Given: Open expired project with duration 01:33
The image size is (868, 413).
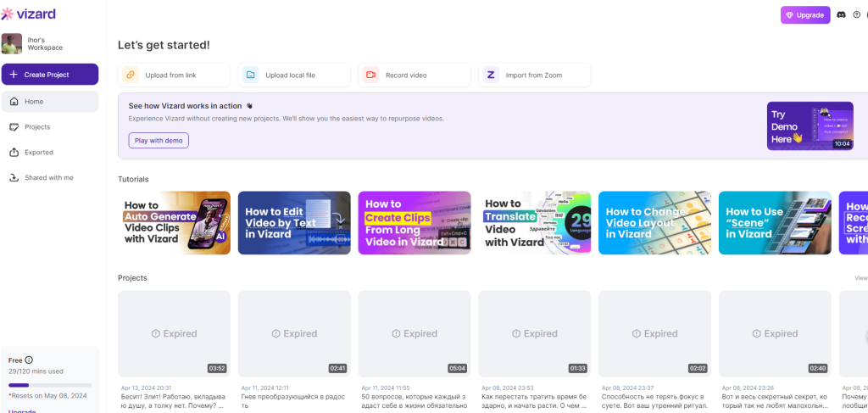Looking at the screenshot, I should coord(535,334).
